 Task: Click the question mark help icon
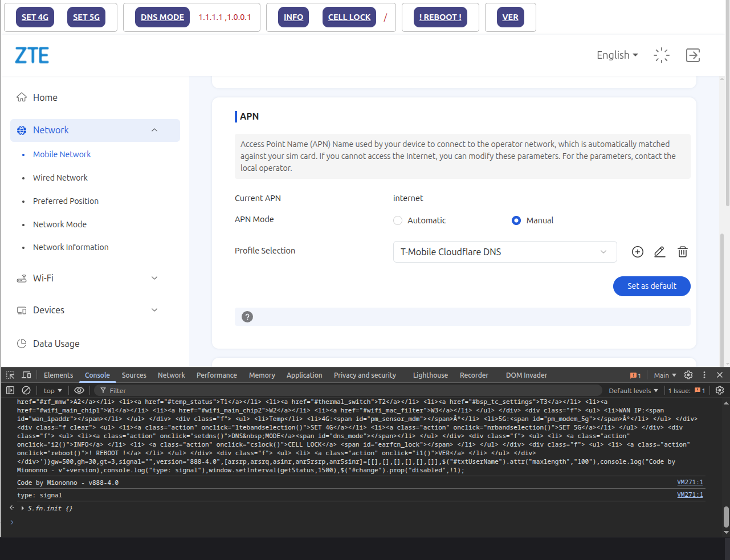coord(247,317)
